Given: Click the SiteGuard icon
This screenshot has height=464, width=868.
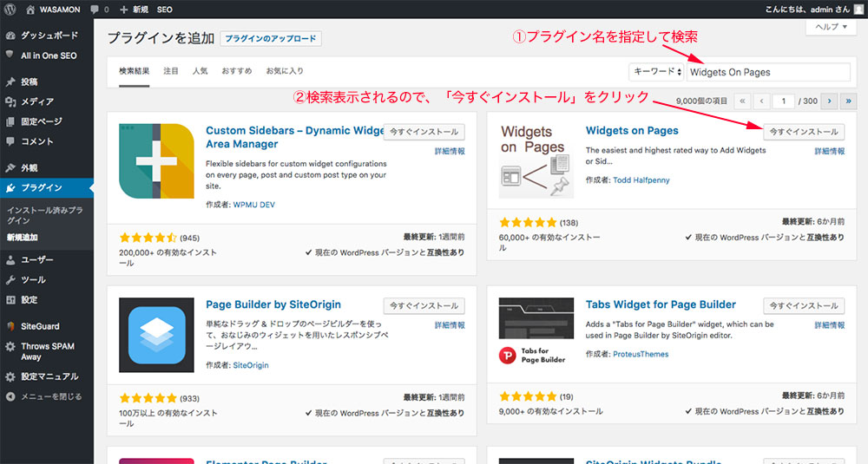Looking at the screenshot, I should tap(10, 326).
